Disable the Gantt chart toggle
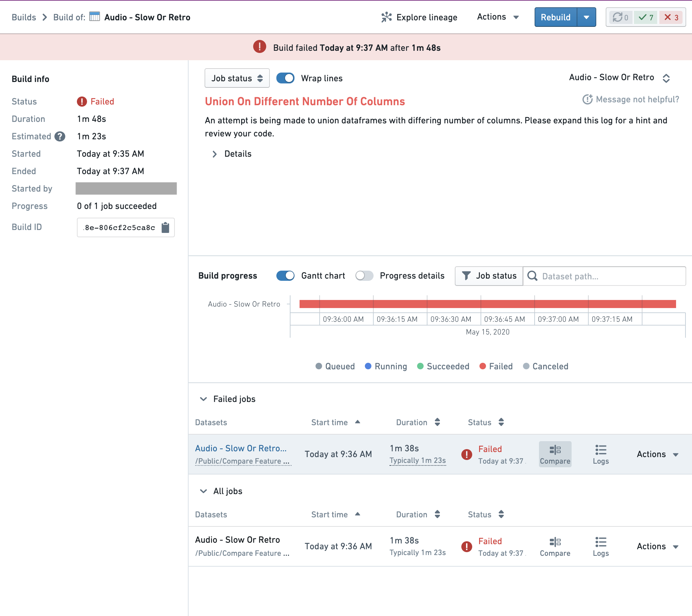 [285, 276]
